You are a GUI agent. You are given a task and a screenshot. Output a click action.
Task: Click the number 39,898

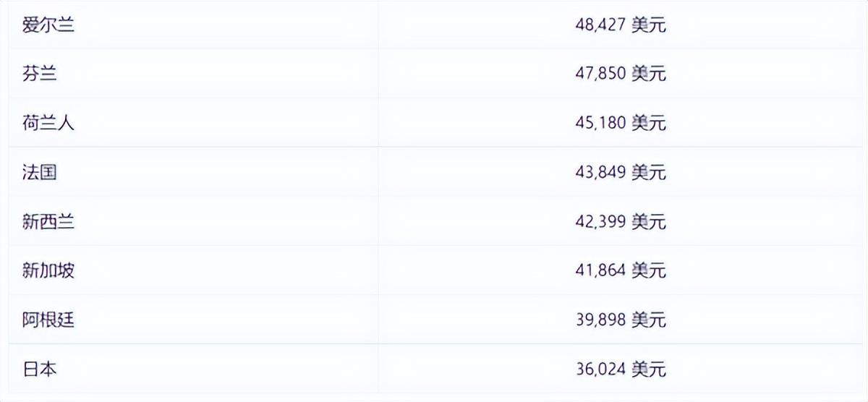[x=600, y=320]
